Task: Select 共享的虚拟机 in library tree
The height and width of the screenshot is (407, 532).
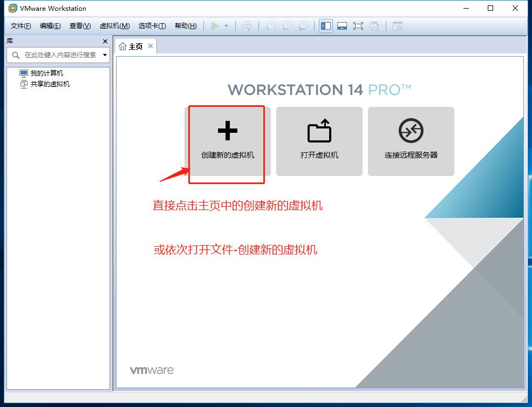Action: tap(45, 84)
